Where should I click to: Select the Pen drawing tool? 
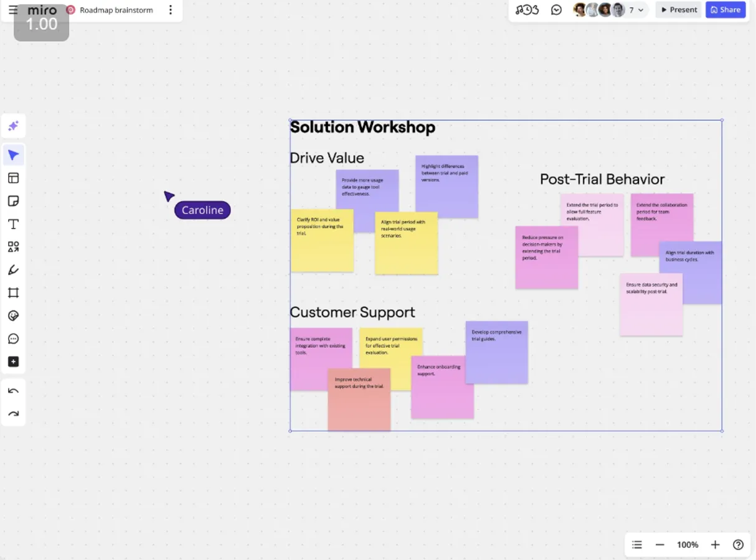pyautogui.click(x=13, y=270)
